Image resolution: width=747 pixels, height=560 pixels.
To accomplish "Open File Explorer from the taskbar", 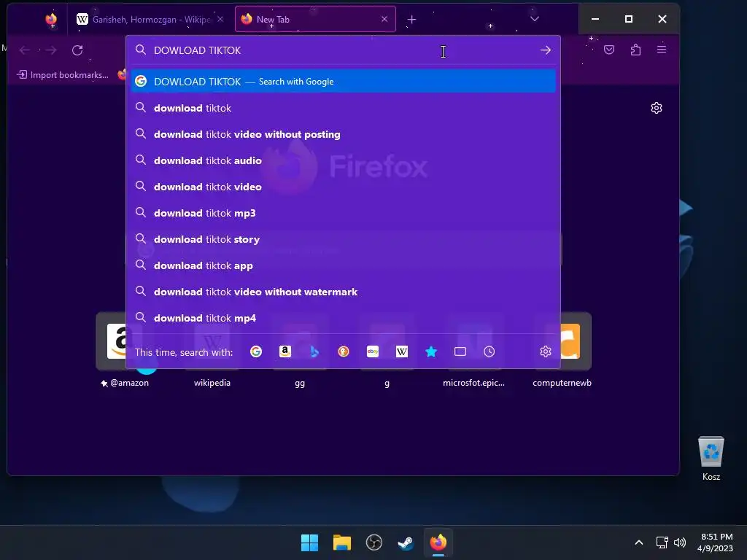I will pyautogui.click(x=342, y=542).
